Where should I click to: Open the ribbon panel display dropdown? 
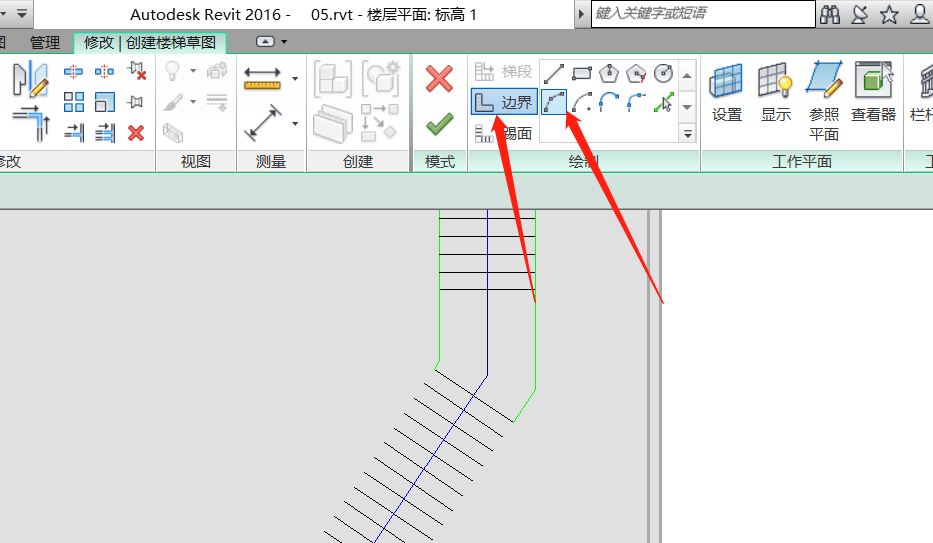tap(271, 41)
